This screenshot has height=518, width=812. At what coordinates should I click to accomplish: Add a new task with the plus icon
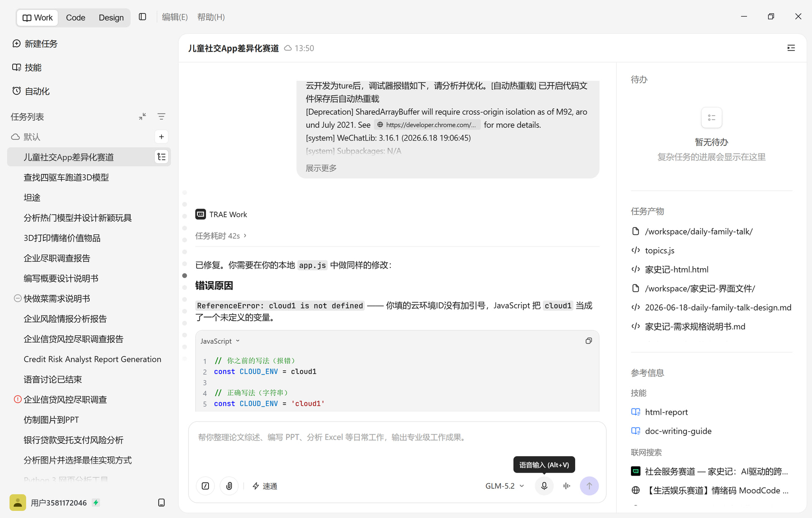click(x=161, y=137)
